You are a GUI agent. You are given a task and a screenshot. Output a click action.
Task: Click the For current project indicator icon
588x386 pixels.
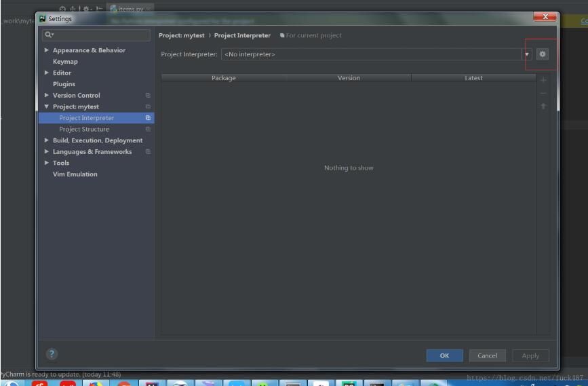tap(282, 35)
